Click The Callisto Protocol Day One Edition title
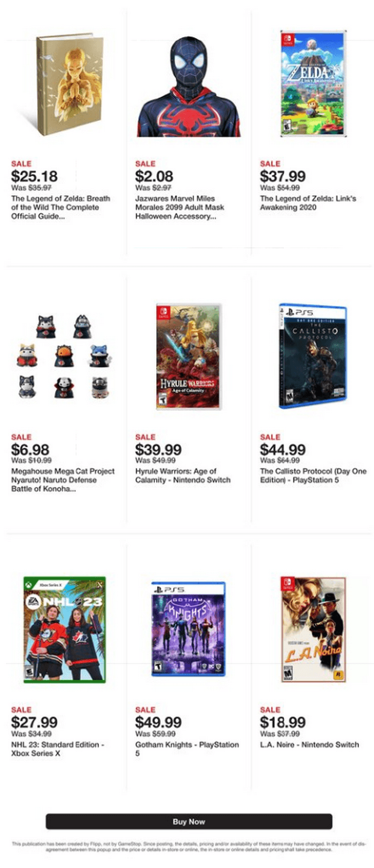This screenshot has height=868, width=374. pos(313,476)
